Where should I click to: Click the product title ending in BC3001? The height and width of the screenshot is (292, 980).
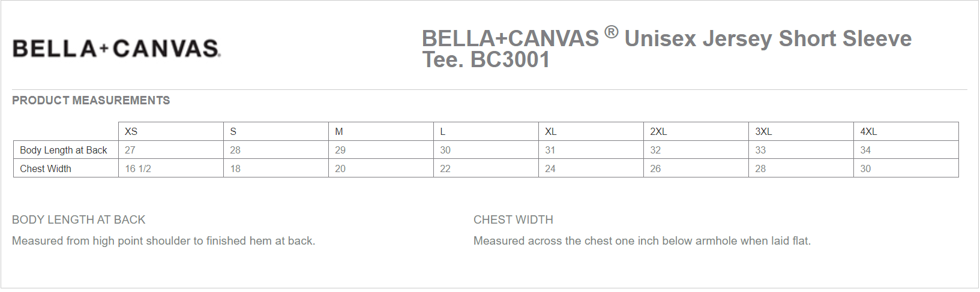(666, 49)
